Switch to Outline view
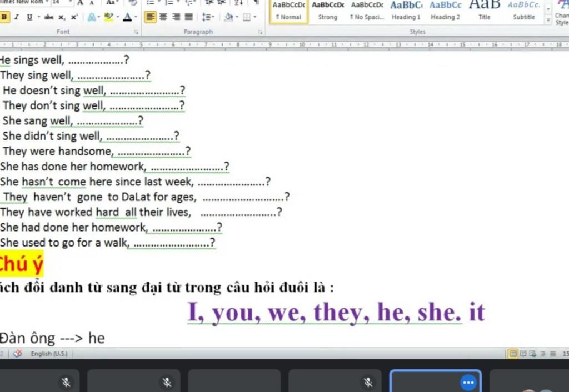569x392 pixels. 543,354
